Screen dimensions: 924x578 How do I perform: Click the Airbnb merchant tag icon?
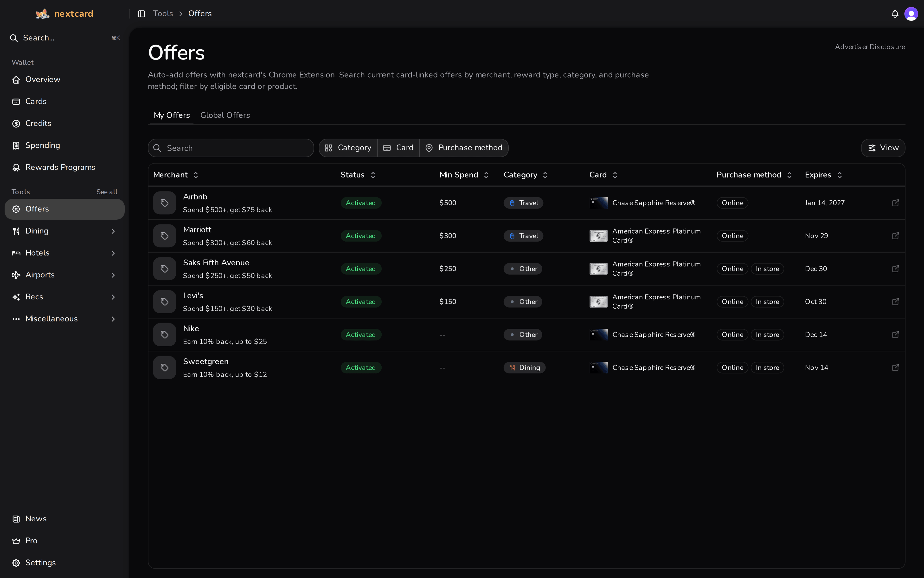pos(165,203)
